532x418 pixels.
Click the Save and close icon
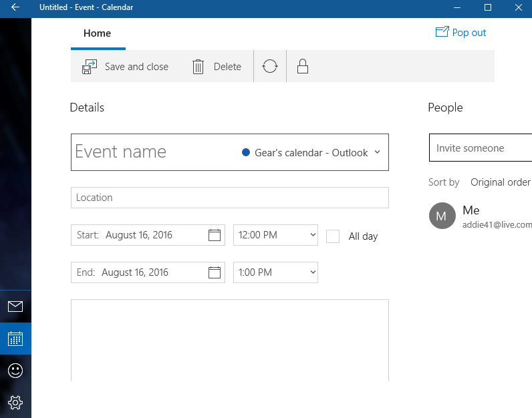(x=90, y=67)
